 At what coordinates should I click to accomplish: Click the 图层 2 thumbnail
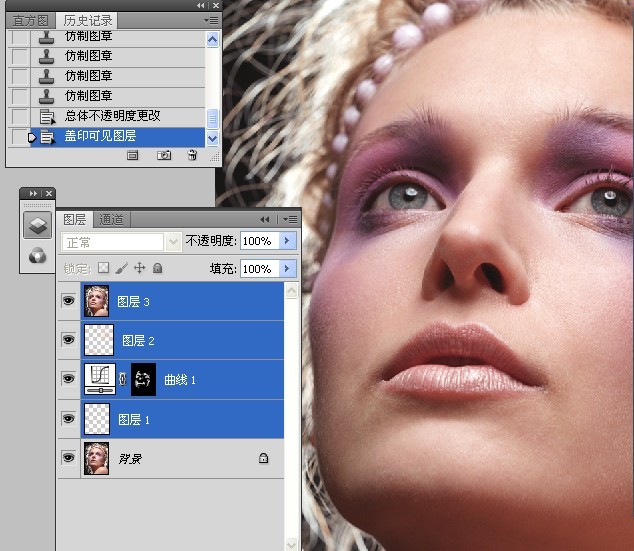coord(99,340)
